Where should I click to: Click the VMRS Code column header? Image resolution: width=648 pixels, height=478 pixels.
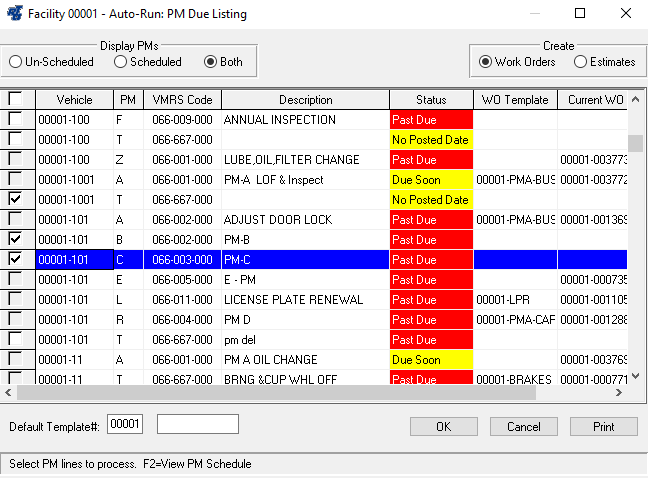[x=181, y=100]
